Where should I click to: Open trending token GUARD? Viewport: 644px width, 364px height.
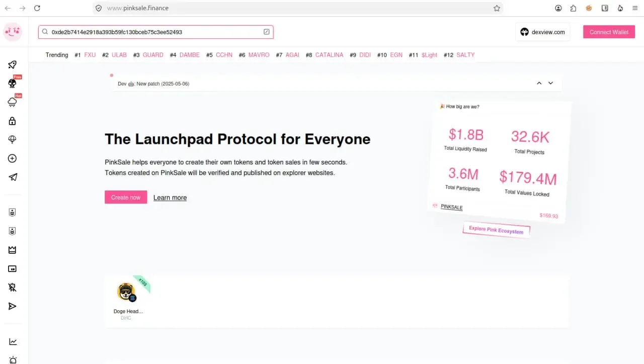(153, 55)
